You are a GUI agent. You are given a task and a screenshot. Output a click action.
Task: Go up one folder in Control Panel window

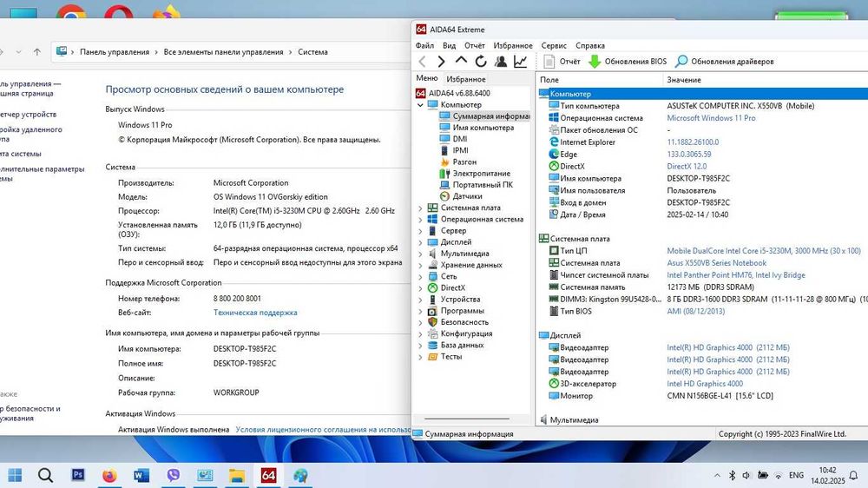[37, 52]
